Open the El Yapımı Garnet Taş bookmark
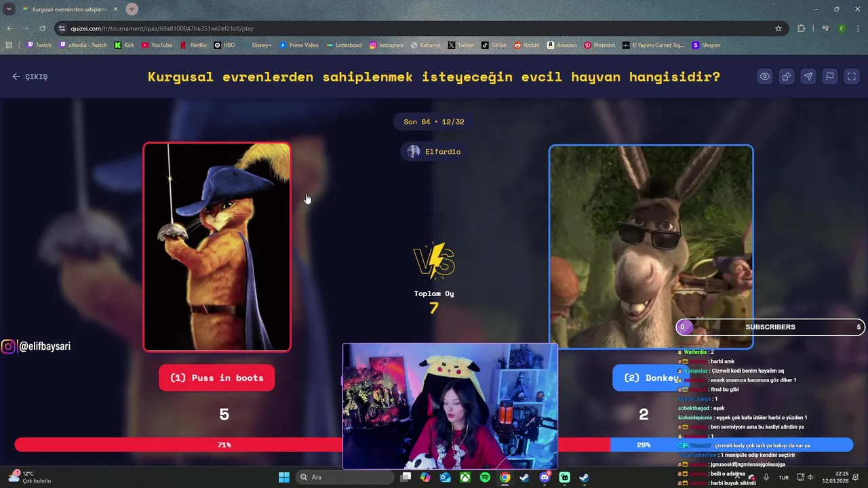The width and height of the screenshot is (868, 488). click(653, 45)
